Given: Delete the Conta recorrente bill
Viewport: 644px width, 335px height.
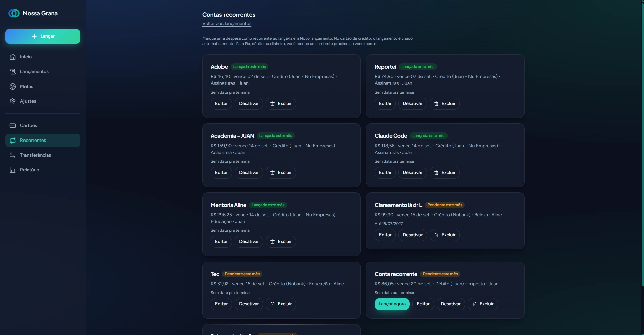Looking at the screenshot, I should [483, 304].
